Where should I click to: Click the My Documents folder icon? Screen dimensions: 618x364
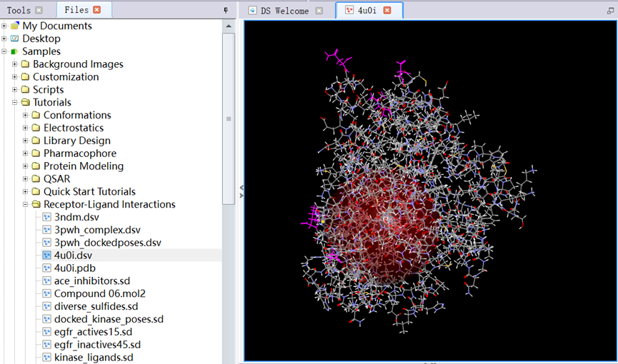(x=14, y=26)
